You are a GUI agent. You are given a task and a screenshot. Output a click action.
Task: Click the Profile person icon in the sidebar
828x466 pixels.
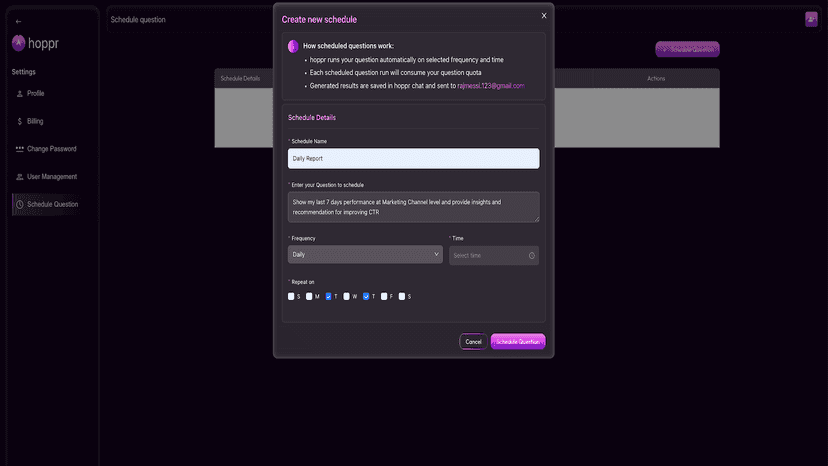[x=20, y=94]
